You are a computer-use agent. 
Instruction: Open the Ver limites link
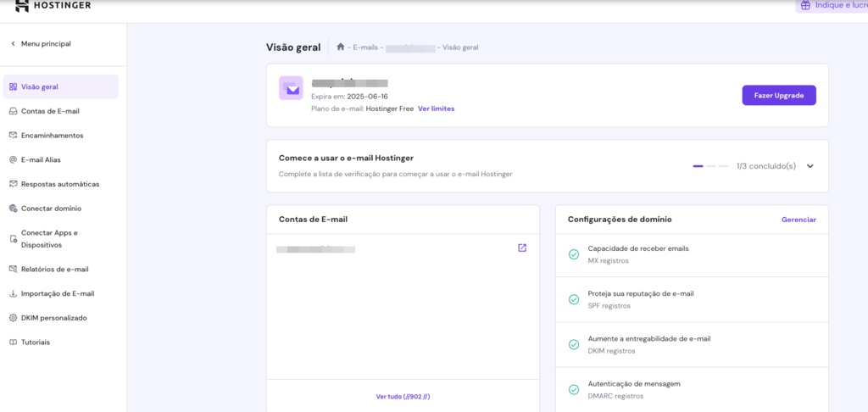click(437, 109)
